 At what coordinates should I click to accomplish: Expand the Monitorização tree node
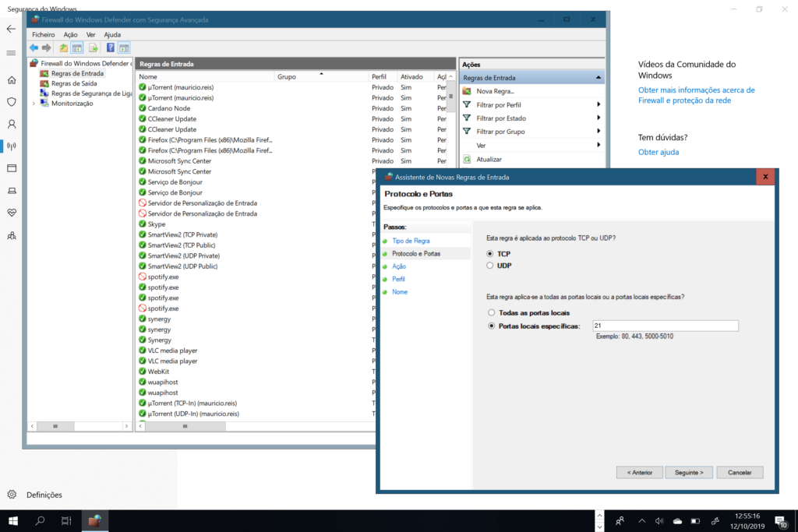[x=34, y=104]
